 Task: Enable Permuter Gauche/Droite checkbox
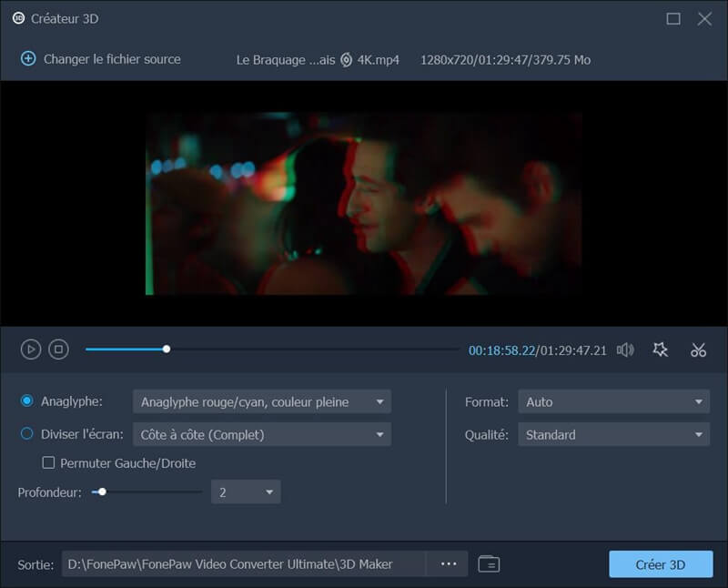[x=48, y=462]
